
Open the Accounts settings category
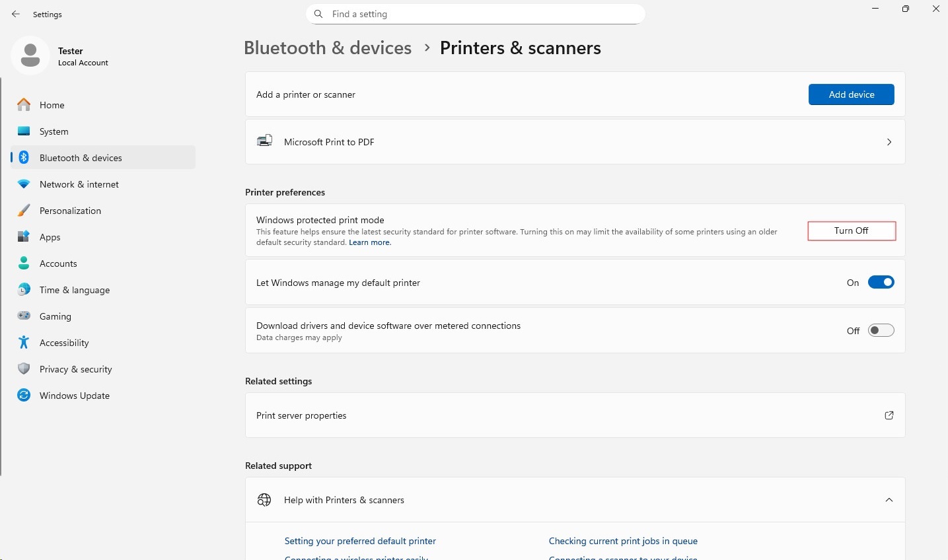(x=103, y=263)
